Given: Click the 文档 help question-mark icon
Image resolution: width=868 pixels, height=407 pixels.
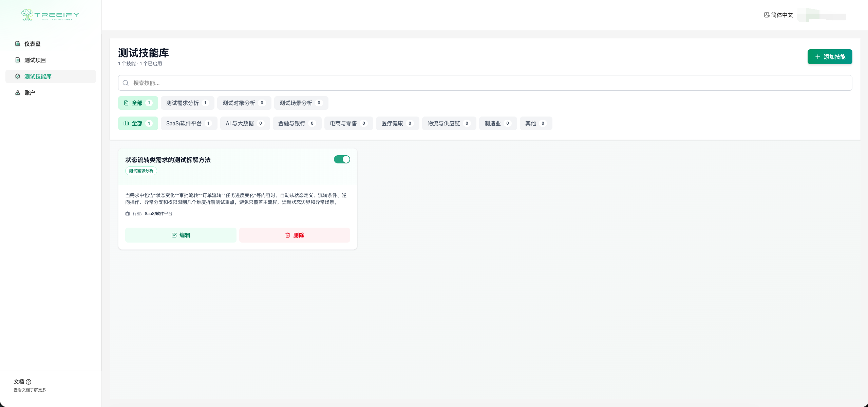Looking at the screenshot, I should (29, 382).
